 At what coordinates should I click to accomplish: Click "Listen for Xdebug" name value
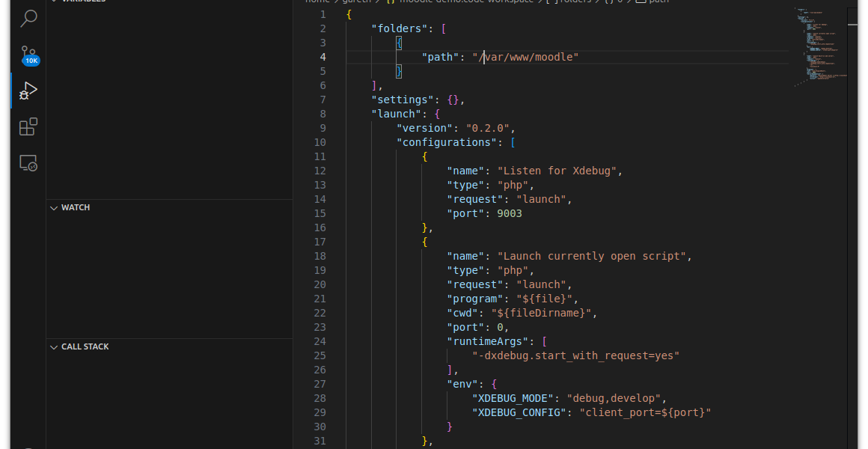point(557,171)
